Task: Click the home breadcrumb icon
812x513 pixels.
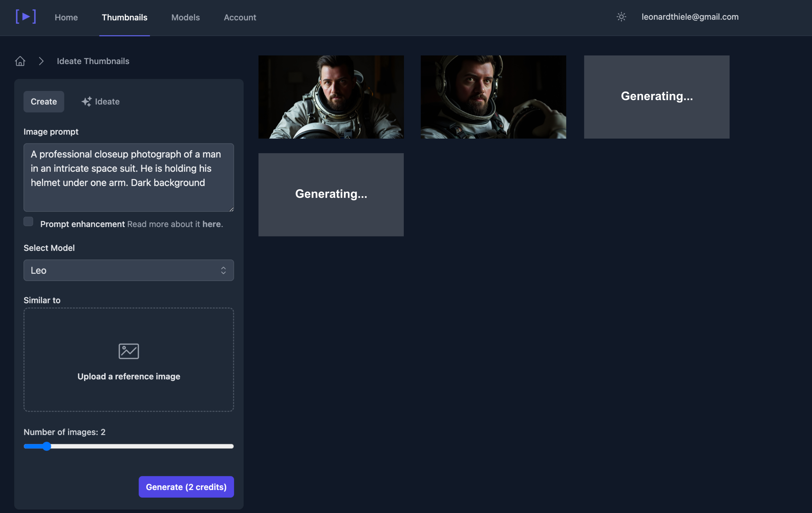Action: 20,61
